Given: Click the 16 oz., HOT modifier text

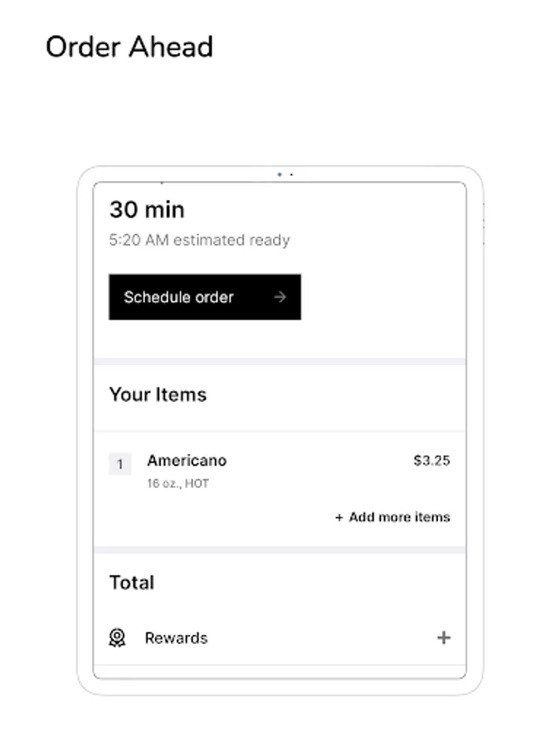Looking at the screenshot, I should pos(178,483).
